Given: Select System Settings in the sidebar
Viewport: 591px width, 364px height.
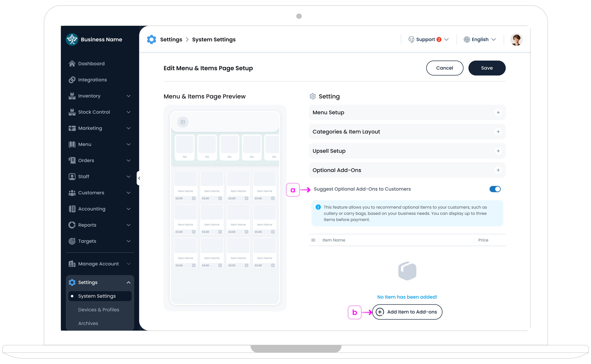Looking at the screenshot, I should tap(97, 296).
